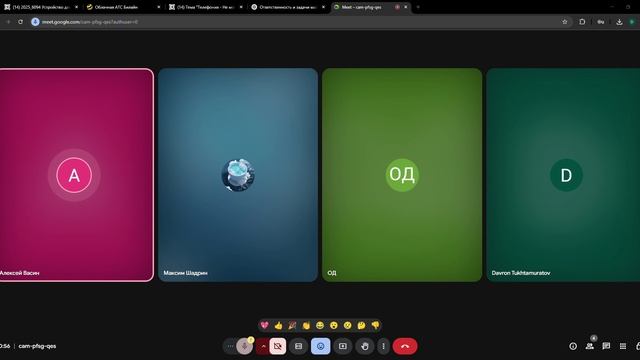
Task: Select Максим Шадрин participant tile
Action: coord(238,175)
